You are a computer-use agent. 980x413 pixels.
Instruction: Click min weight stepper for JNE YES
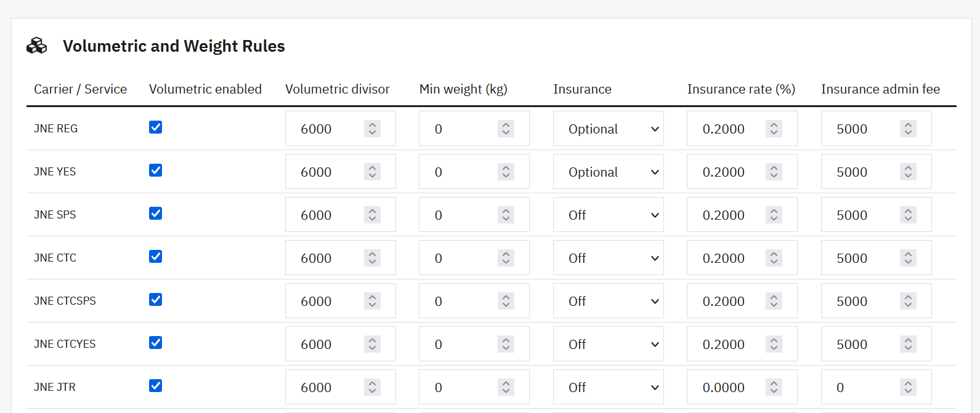pyautogui.click(x=506, y=172)
